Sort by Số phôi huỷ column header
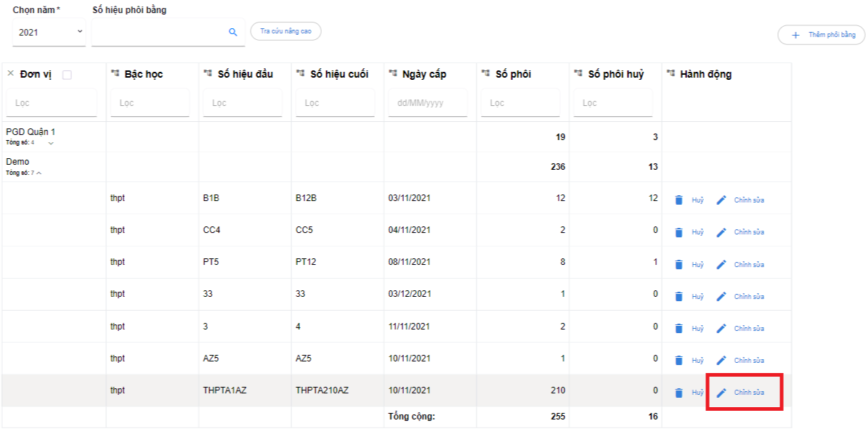The height and width of the screenshot is (434, 868). (615, 74)
